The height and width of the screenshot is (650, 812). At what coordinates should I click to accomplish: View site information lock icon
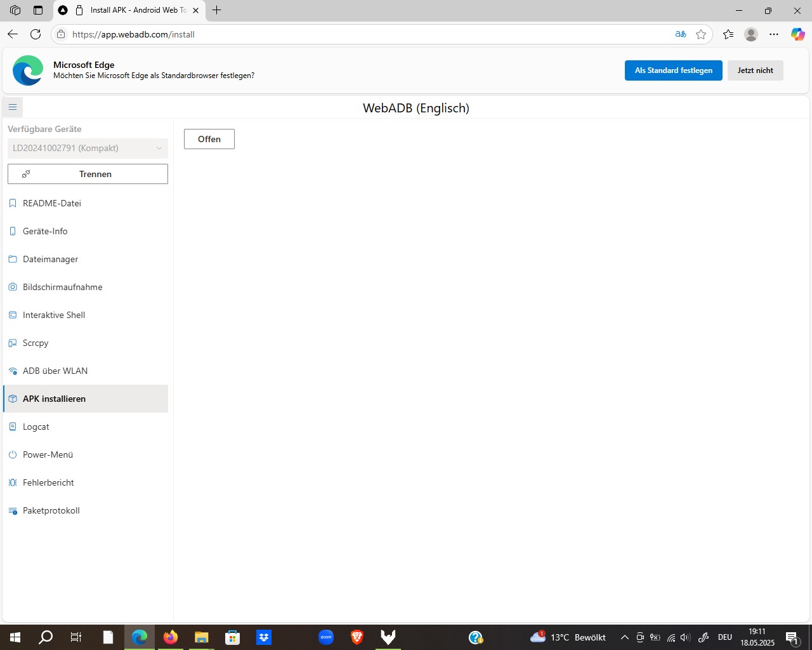(x=61, y=34)
